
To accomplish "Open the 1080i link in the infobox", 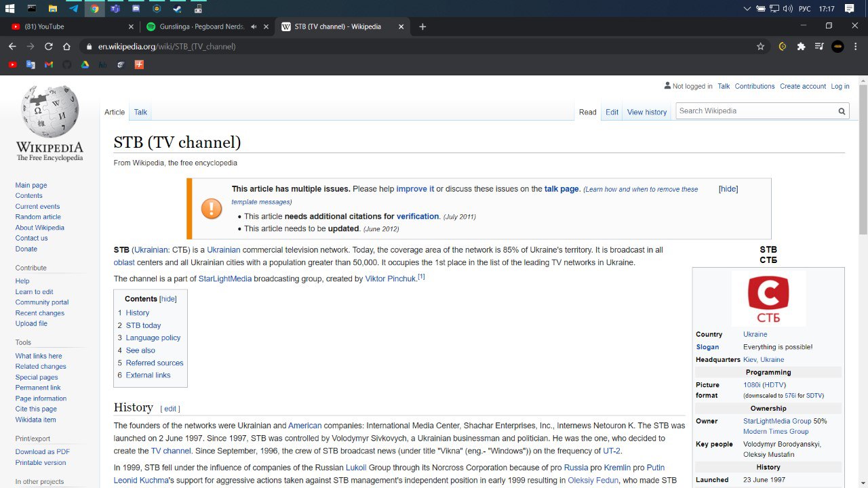I will coord(751,385).
